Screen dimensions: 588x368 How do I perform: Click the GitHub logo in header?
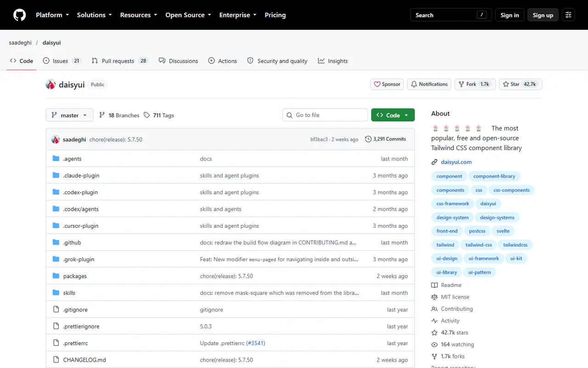pos(20,15)
